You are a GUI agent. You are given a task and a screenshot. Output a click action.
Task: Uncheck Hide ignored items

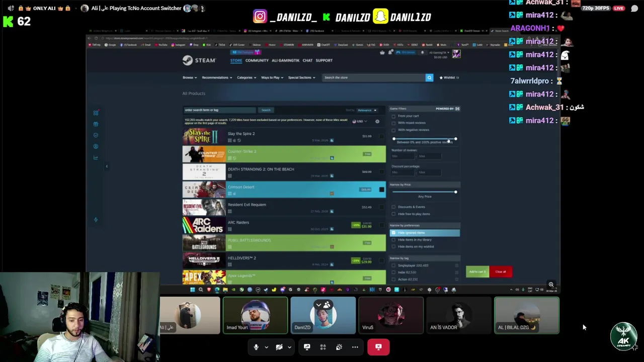393,233
